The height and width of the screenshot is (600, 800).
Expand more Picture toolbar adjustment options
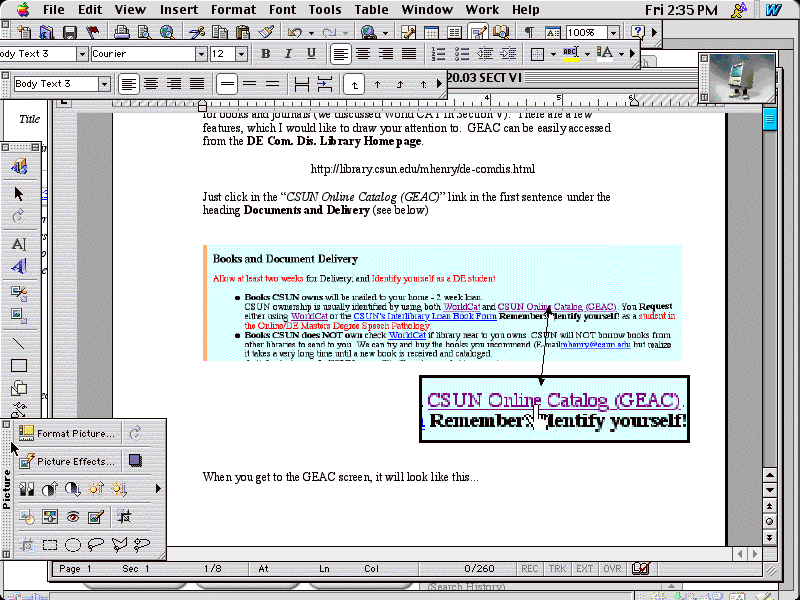pos(158,489)
